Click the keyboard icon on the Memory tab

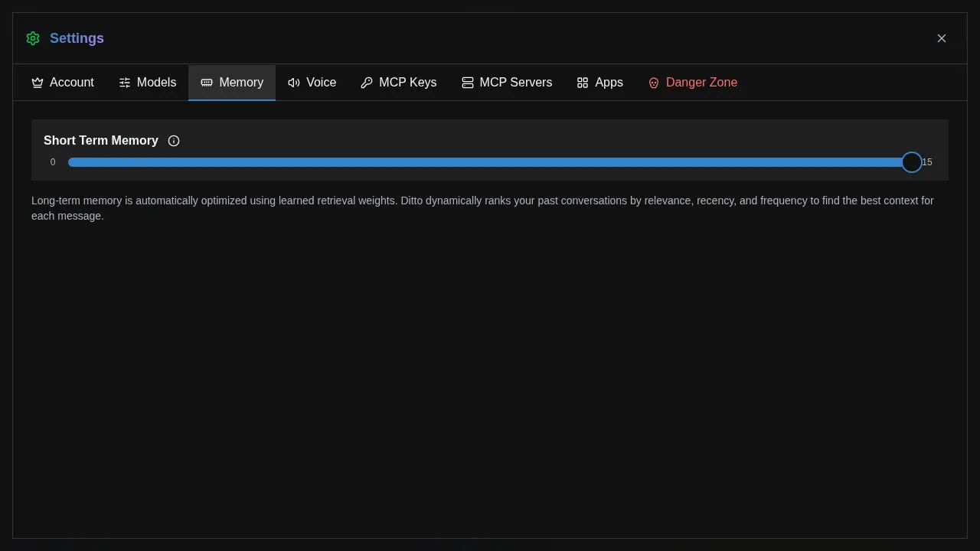[x=206, y=82]
